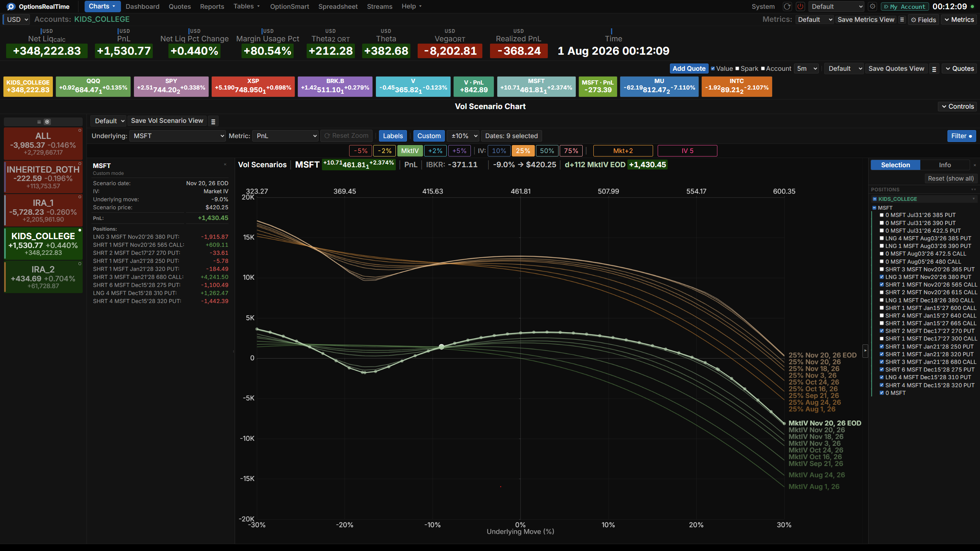The width and height of the screenshot is (980, 551).
Task: Click the accounts target view icon
Action: click(47, 122)
